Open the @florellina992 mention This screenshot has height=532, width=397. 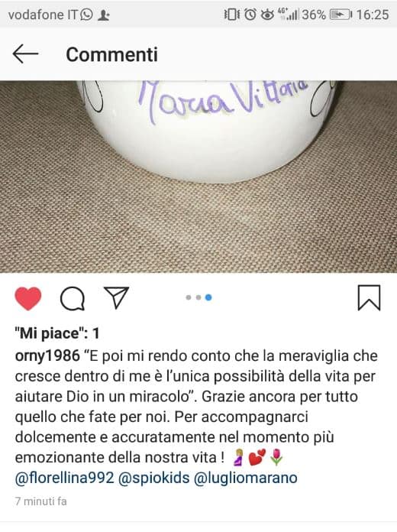[x=64, y=478]
